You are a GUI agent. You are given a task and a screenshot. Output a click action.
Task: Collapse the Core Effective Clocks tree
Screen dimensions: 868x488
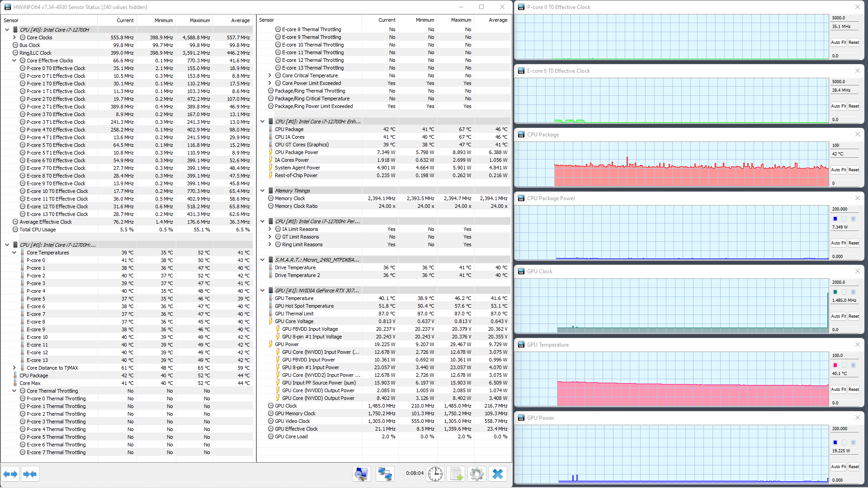14,61
